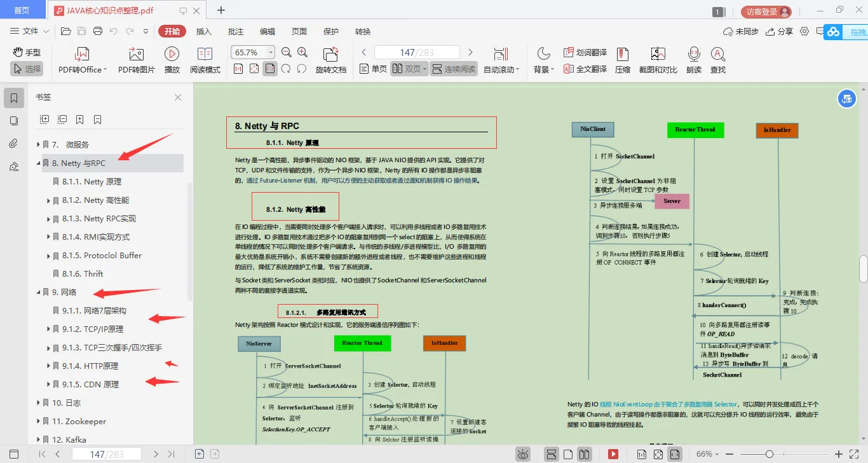Toggle the 选择 select tool

27,69
